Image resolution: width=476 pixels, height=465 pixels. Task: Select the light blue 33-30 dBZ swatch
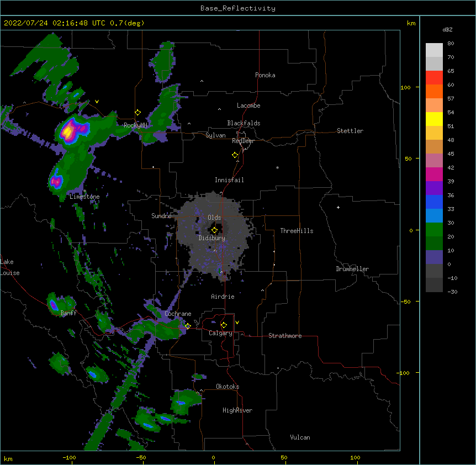click(434, 215)
